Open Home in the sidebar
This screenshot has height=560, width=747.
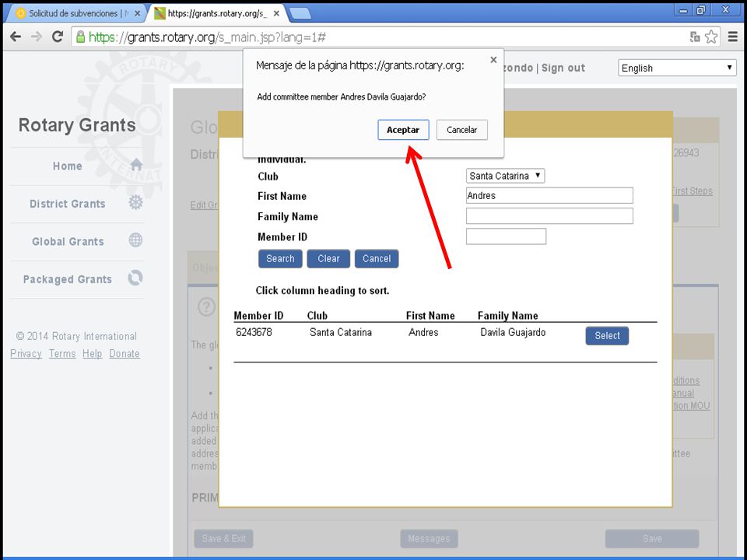click(x=68, y=166)
